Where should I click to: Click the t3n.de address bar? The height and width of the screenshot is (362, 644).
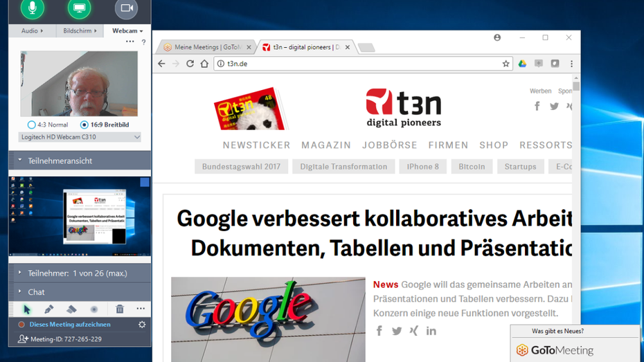point(363,64)
